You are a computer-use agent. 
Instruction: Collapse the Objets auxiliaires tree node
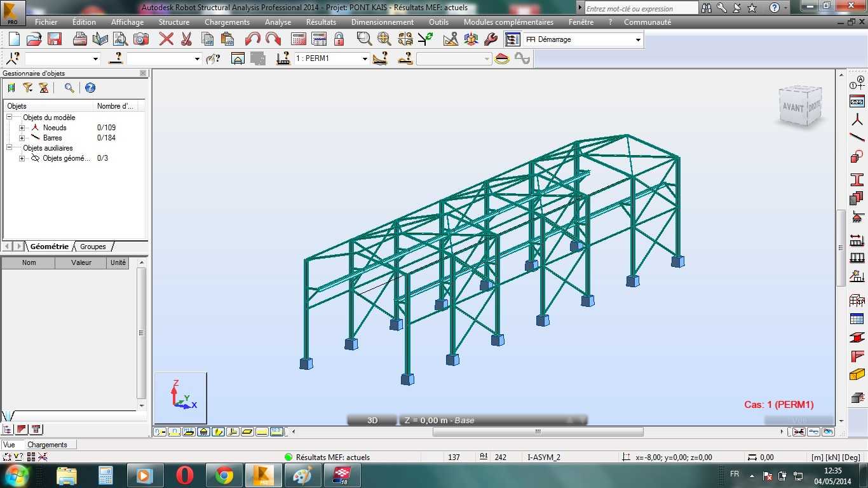[10, 148]
